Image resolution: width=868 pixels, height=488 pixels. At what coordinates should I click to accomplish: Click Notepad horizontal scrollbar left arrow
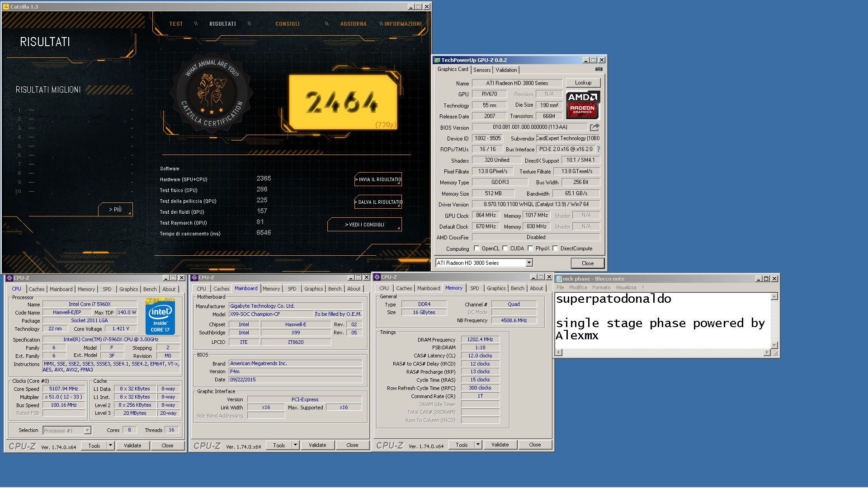pos(559,352)
